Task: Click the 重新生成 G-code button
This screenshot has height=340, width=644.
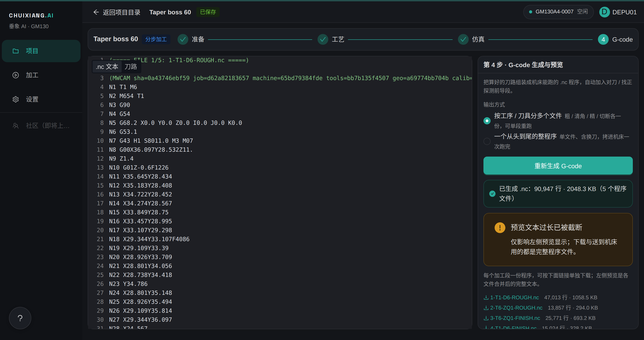Action: coord(558,166)
